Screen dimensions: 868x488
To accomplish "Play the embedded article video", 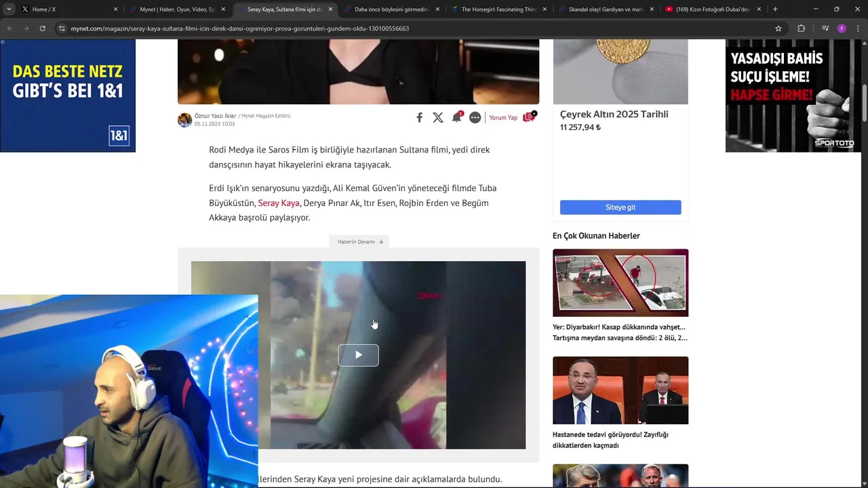I will [x=358, y=355].
